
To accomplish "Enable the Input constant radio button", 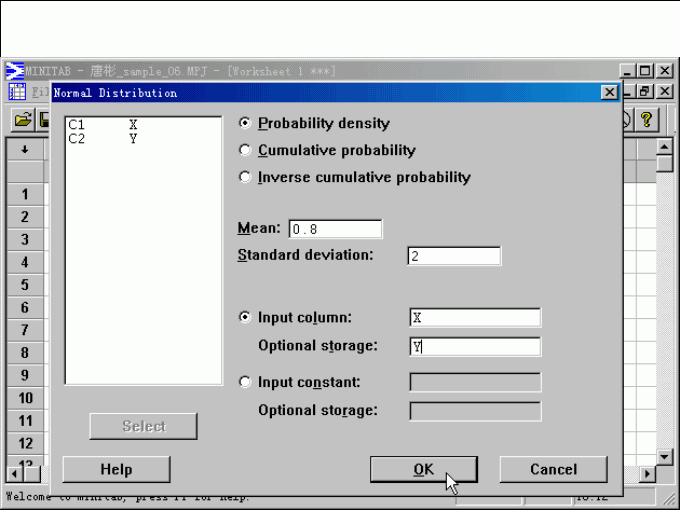I will pyautogui.click(x=245, y=382).
